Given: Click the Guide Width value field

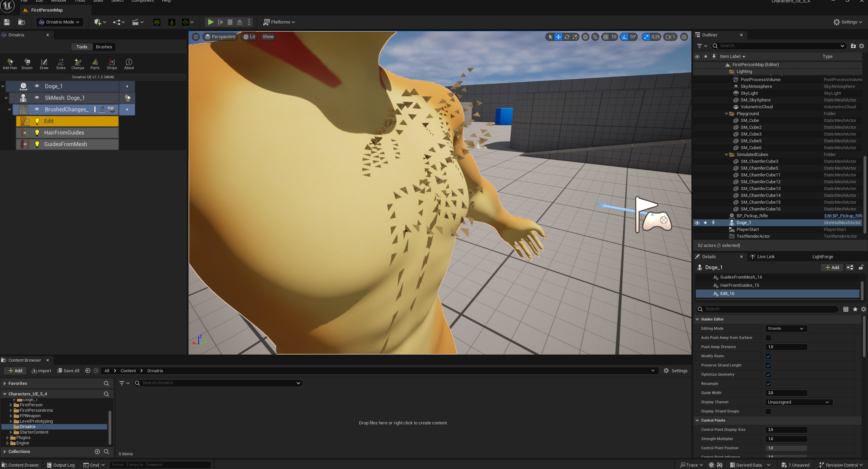Looking at the screenshot, I should point(786,393).
